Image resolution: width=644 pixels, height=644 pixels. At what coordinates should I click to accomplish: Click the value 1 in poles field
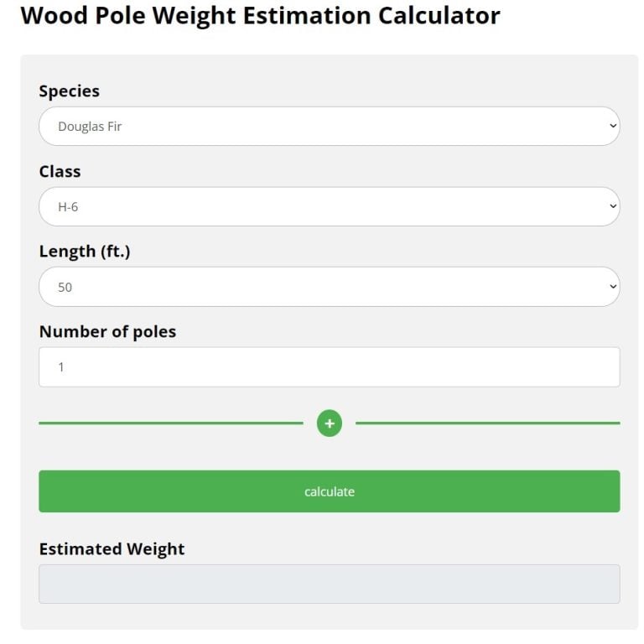click(x=61, y=367)
